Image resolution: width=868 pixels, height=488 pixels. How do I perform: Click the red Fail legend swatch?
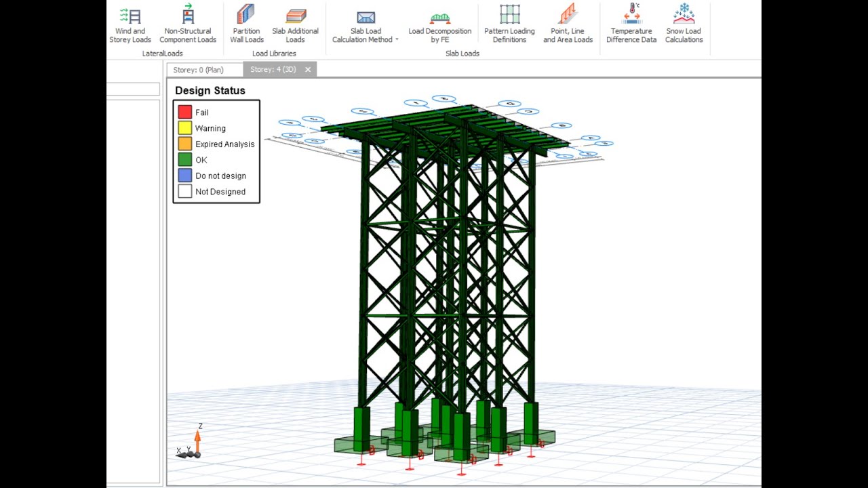point(184,113)
